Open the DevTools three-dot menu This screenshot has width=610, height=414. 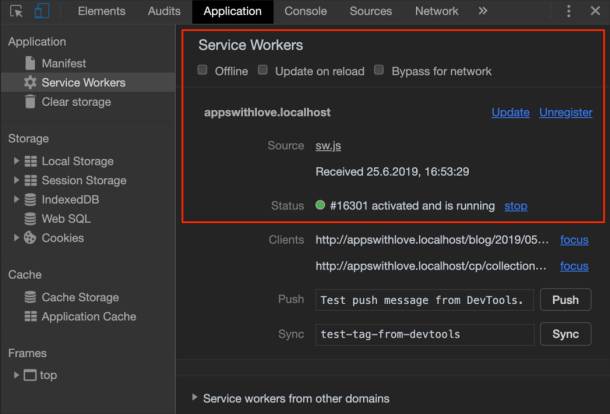[569, 12]
